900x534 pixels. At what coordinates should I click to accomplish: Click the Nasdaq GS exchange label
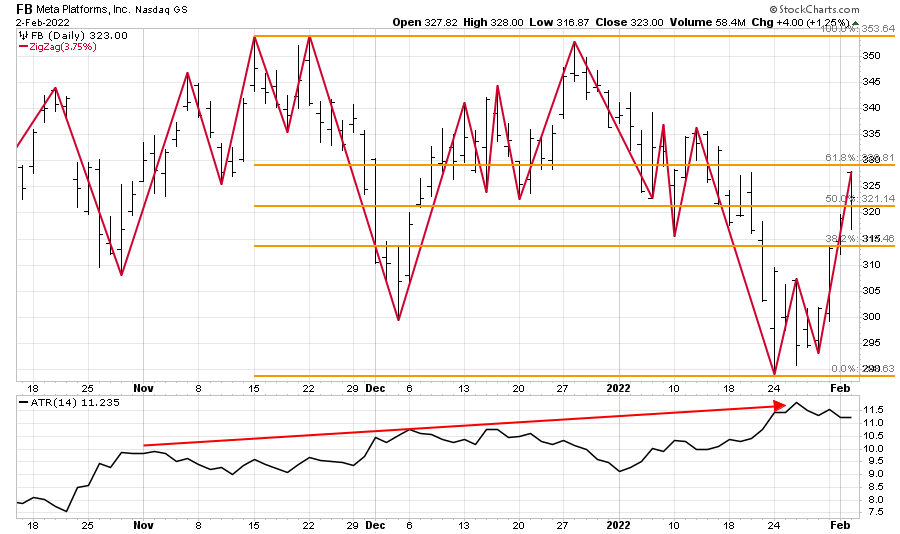pyautogui.click(x=162, y=10)
